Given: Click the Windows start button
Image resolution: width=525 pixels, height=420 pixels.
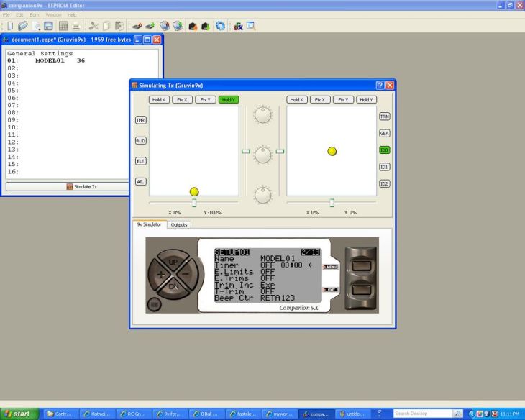Looking at the screenshot, I should (19, 414).
